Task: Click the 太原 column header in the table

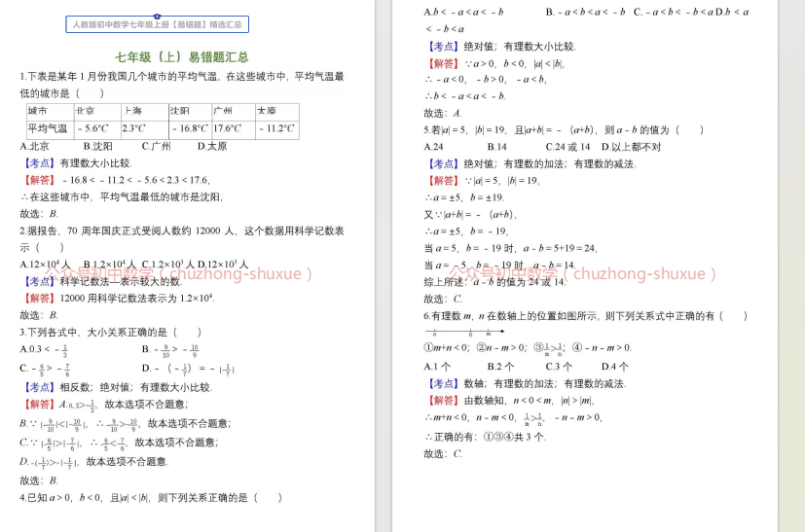Action: click(275, 111)
